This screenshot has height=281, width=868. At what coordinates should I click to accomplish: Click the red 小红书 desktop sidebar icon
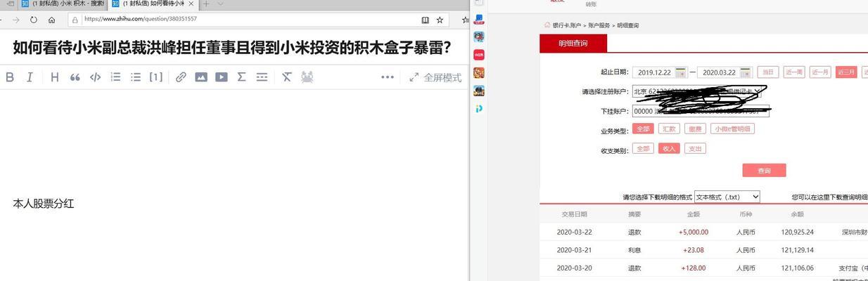click(479, 54)
